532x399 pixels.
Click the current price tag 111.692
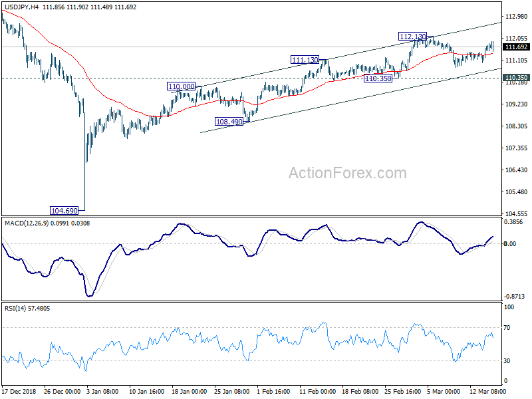[x=517, y=47]
